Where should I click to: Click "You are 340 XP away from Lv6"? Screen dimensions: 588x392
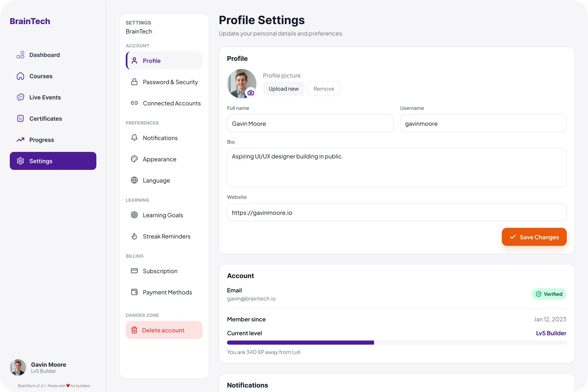pyautogui.click(x=264, y=352)
